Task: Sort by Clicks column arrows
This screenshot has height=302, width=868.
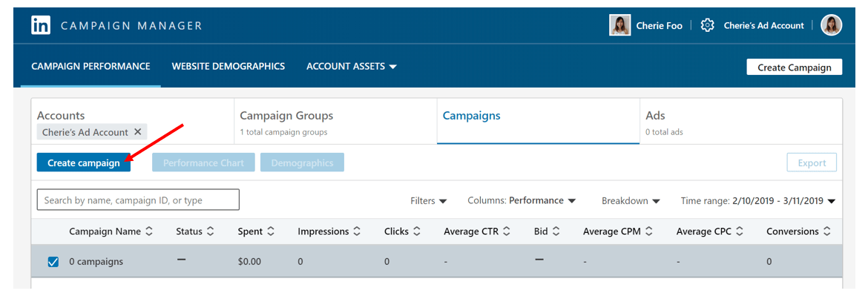Action: click(x=417, y=232)
